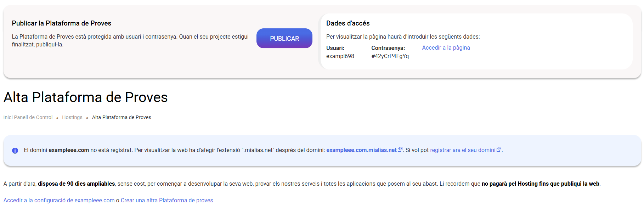Click the bold 'Contrasenya:' label
Image resolution: width=644 pixels, height=208 pixels.
click(388, 48)
